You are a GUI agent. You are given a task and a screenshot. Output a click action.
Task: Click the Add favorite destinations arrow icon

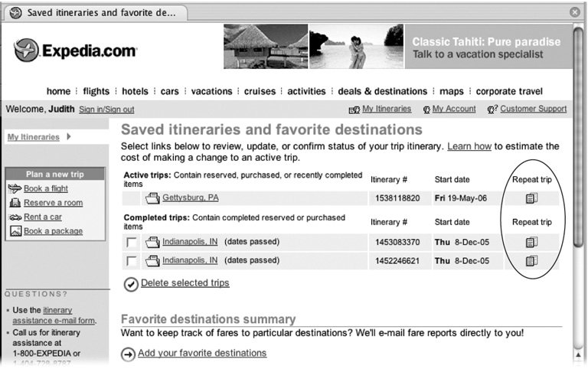tap(128, 354)
